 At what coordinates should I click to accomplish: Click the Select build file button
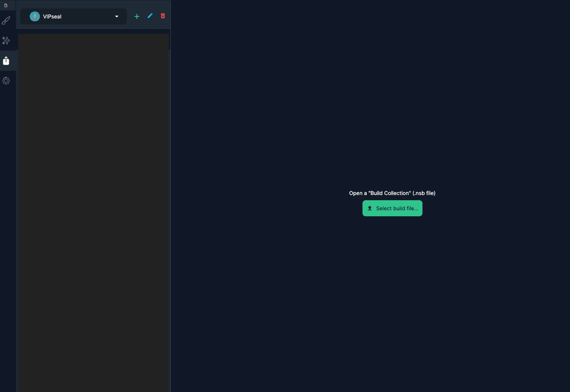392,208
